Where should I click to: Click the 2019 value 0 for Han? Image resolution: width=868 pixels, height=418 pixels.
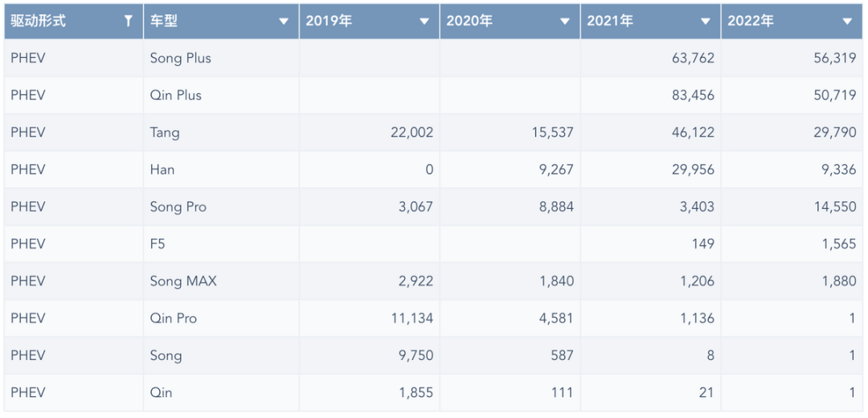[x=429, y=170]
